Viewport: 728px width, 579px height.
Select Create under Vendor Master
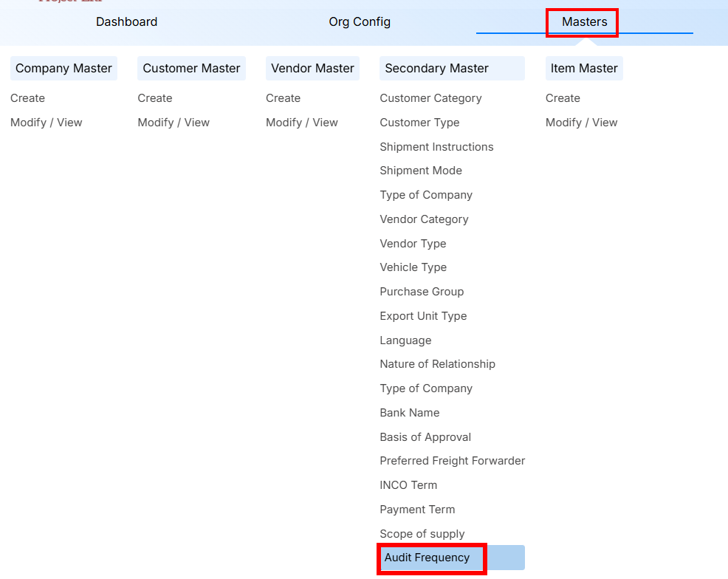click(284, 97)
